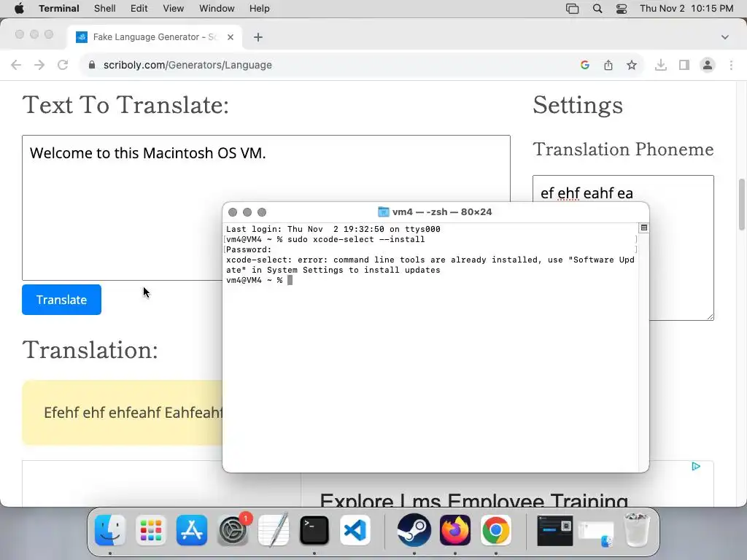Open the Help menu
Viewport: 747px width, 560px height.
(x=260, y=9)
